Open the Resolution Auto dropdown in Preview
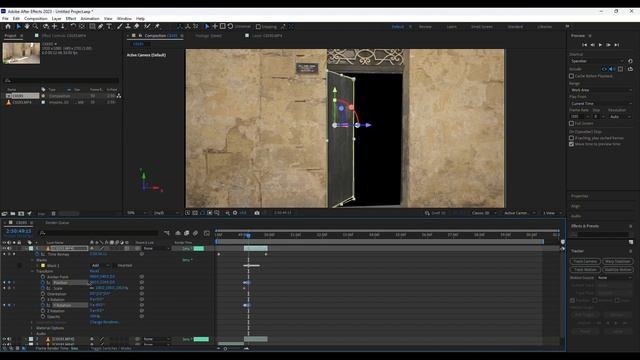 [620, 117]
